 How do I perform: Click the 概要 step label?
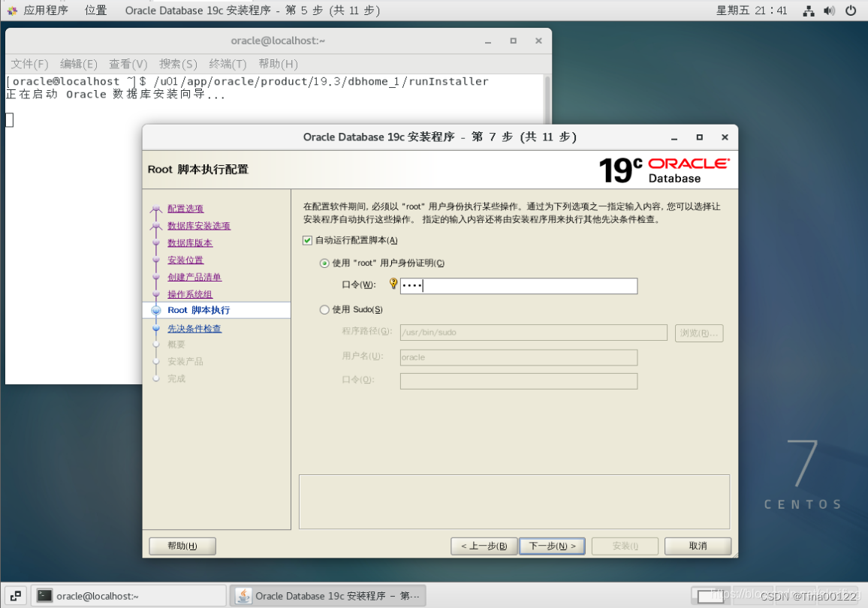coord(176,345)
